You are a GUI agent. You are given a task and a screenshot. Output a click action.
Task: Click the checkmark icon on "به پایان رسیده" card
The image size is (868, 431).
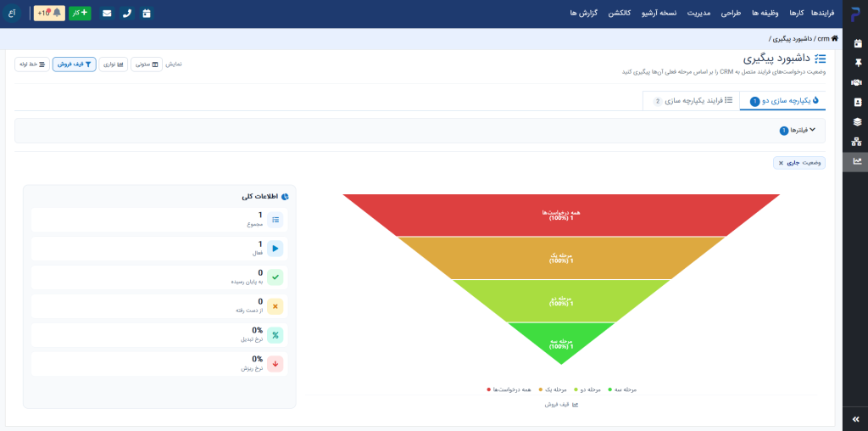coord(275,277)
